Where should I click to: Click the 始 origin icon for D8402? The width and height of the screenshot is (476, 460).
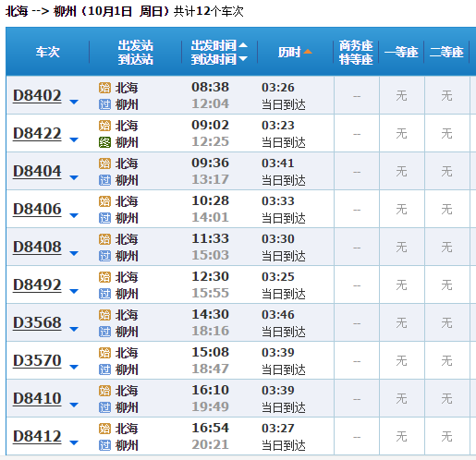click(x=104, y=88)
